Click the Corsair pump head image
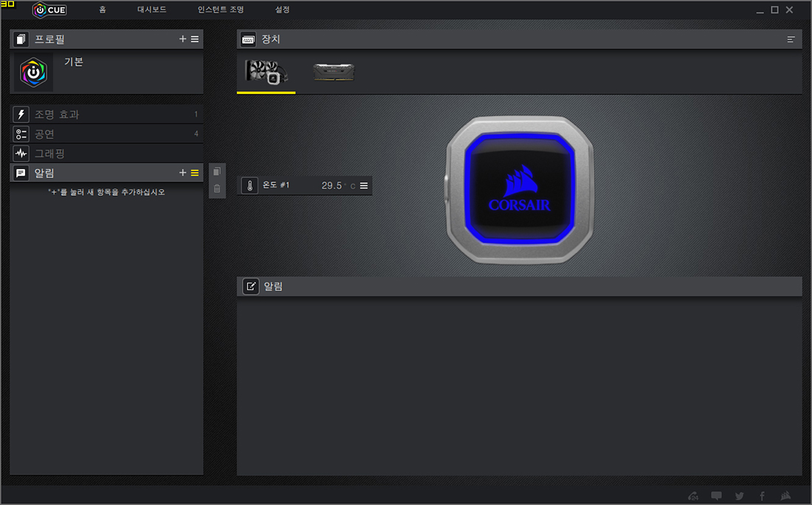This screenshot has width=812, height=505. pos(520,190)
